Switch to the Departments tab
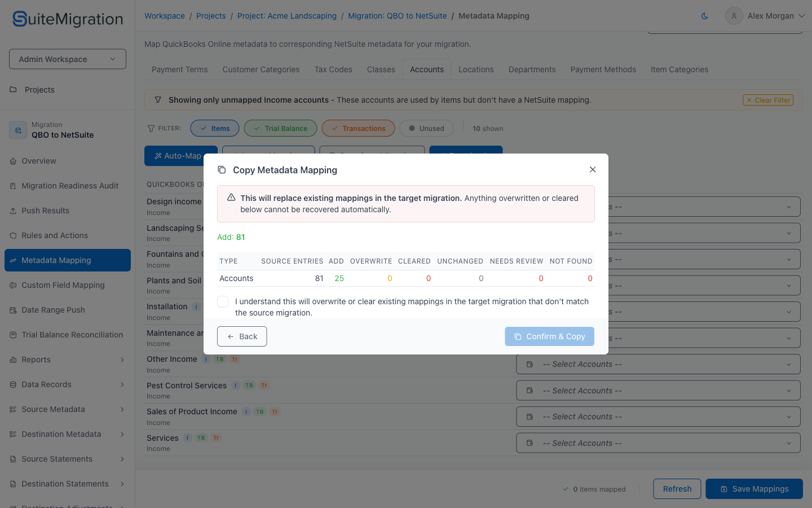The image size is (812, 508). pos(532,69)
